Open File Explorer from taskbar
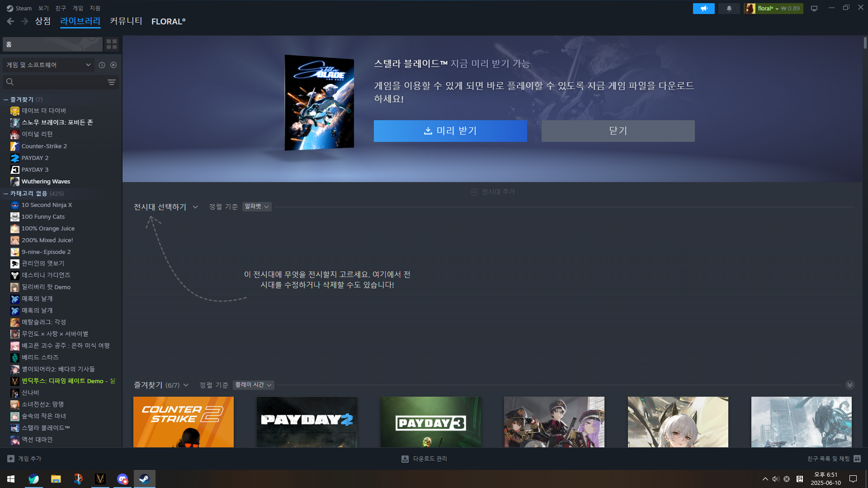Image resolution: width=868 pixels, height=488 pixels. point(56,479)
